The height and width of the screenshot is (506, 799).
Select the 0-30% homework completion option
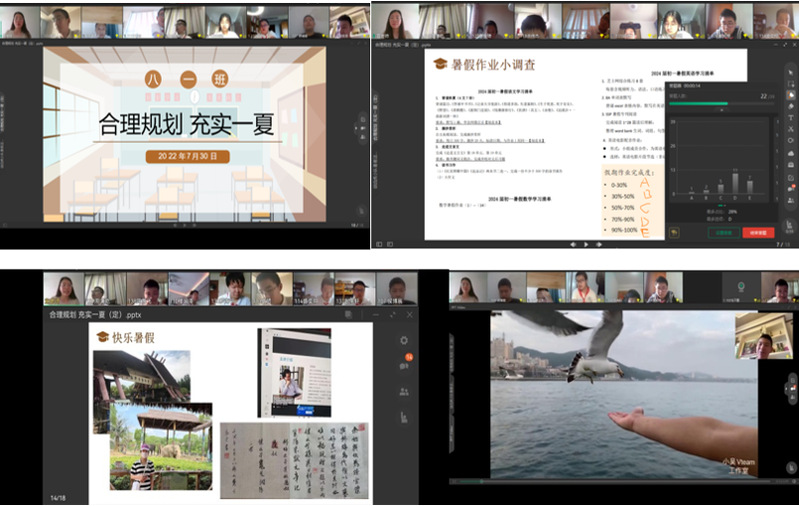619,185
